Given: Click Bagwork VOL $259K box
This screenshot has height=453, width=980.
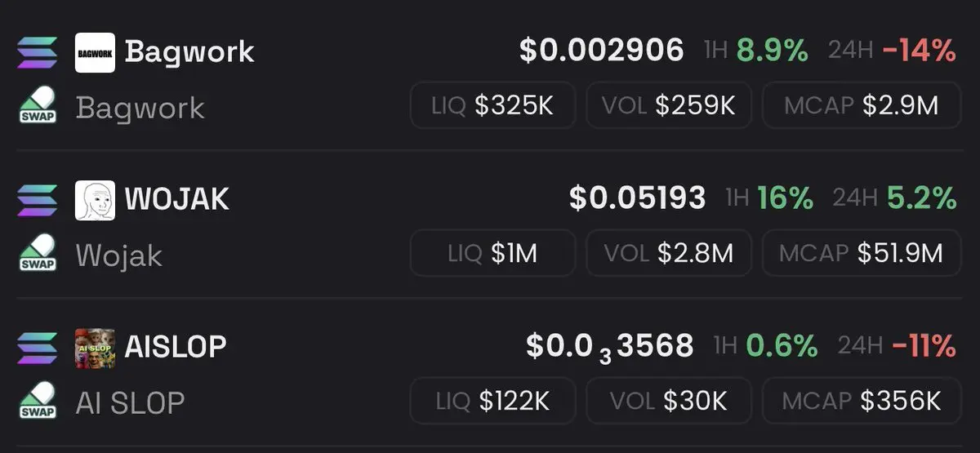Looking at the screenshot, I should (669, 105).
